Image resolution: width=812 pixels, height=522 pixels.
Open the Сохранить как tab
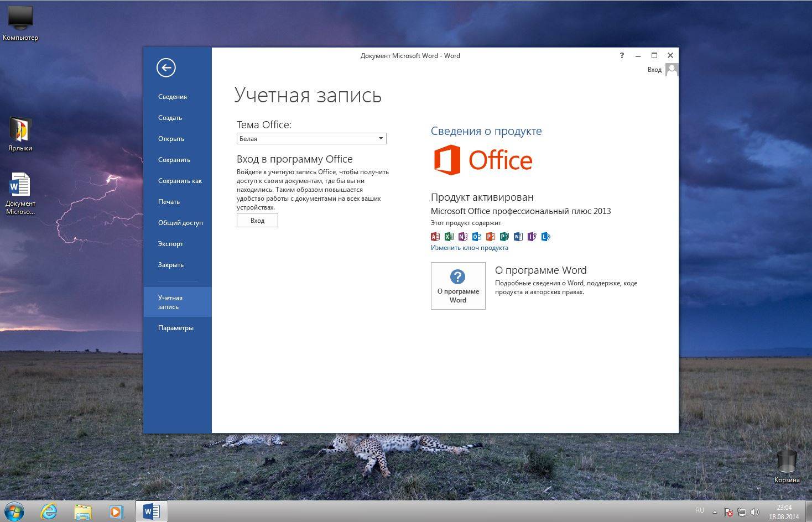coord(178,181)
